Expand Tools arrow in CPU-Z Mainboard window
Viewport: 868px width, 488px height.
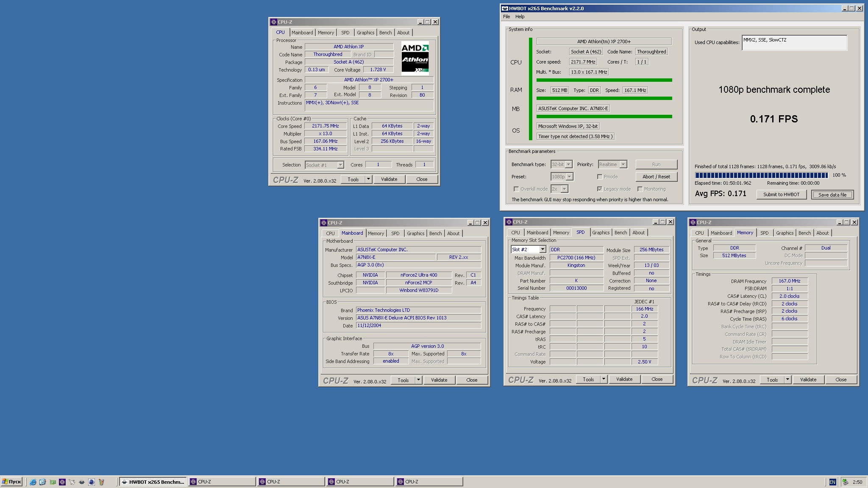418,380
